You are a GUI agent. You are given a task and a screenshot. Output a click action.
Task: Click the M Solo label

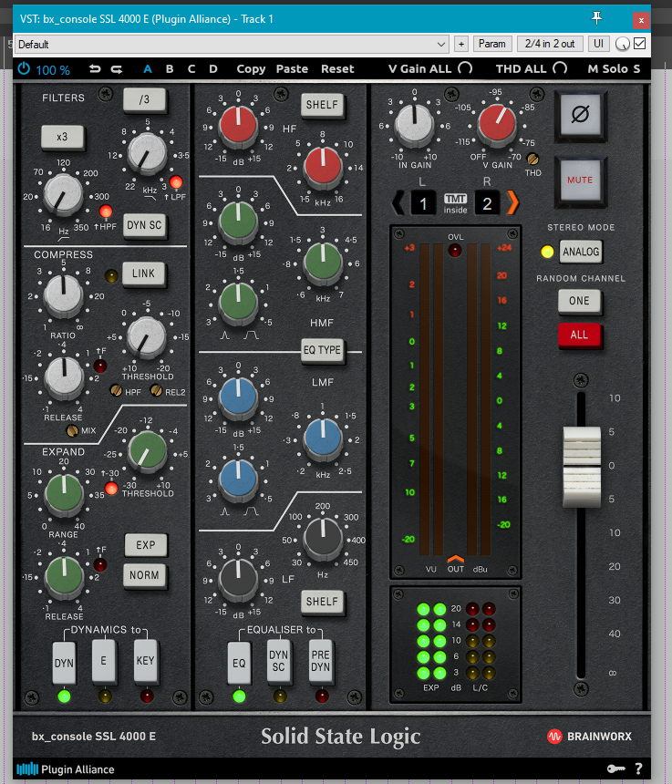click(608, 69)
